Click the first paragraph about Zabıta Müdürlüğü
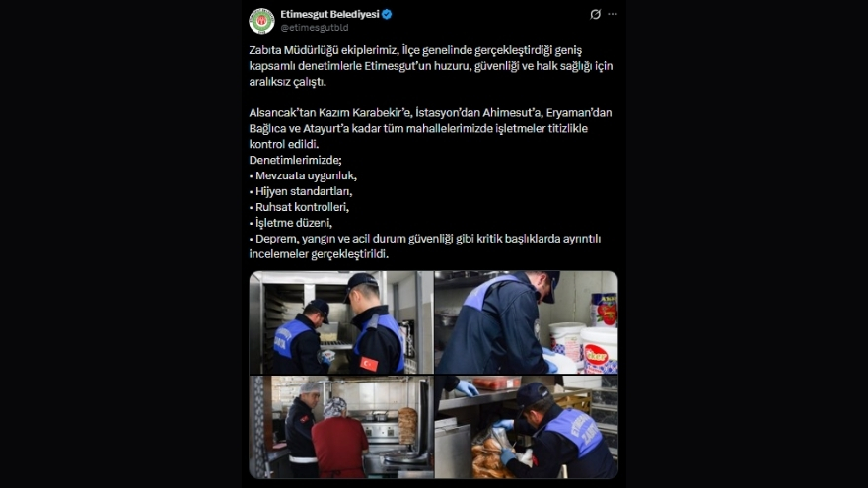The height and width of the screenshot is (488, 868). 431,66
